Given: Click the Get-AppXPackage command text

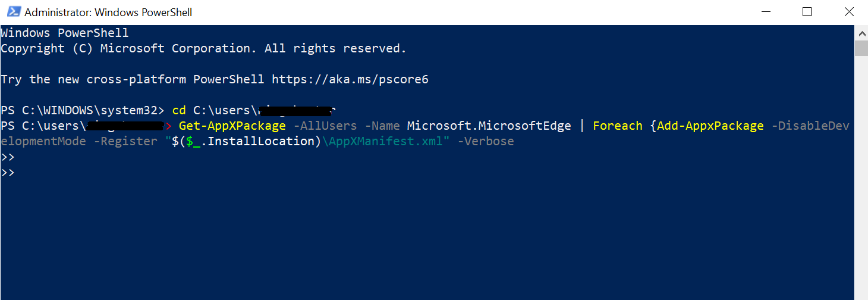Looking at the screenshot, I should click(232, 126).
